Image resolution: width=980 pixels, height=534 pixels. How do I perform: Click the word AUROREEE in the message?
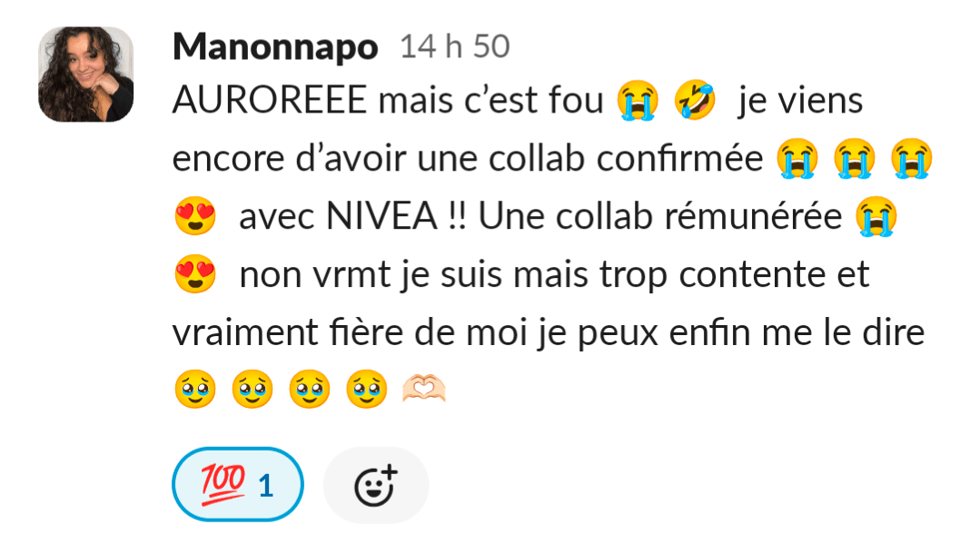[270, 100]
